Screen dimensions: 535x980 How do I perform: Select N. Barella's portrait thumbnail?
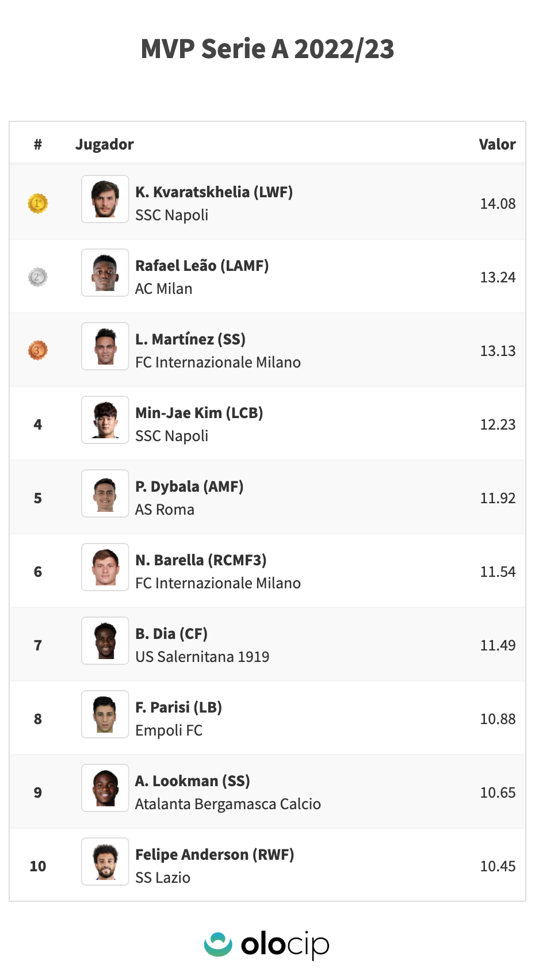(105, 567)
